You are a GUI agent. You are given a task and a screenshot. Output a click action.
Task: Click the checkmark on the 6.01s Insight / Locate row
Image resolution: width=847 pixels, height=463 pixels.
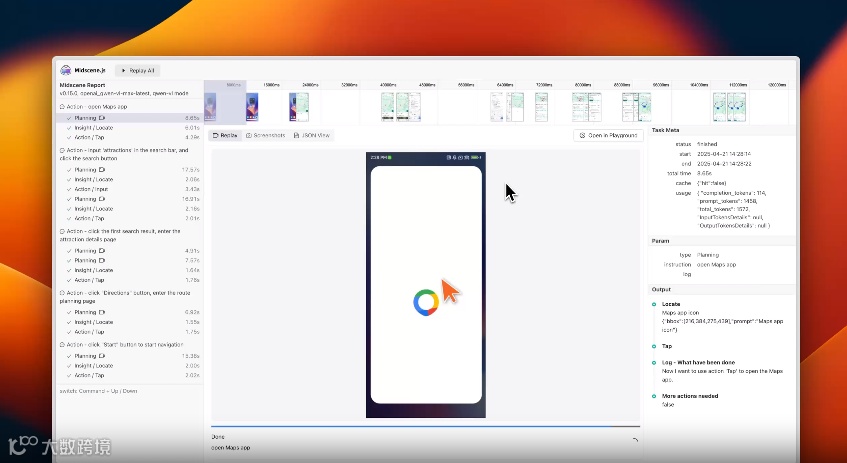(x=69, y=128)
